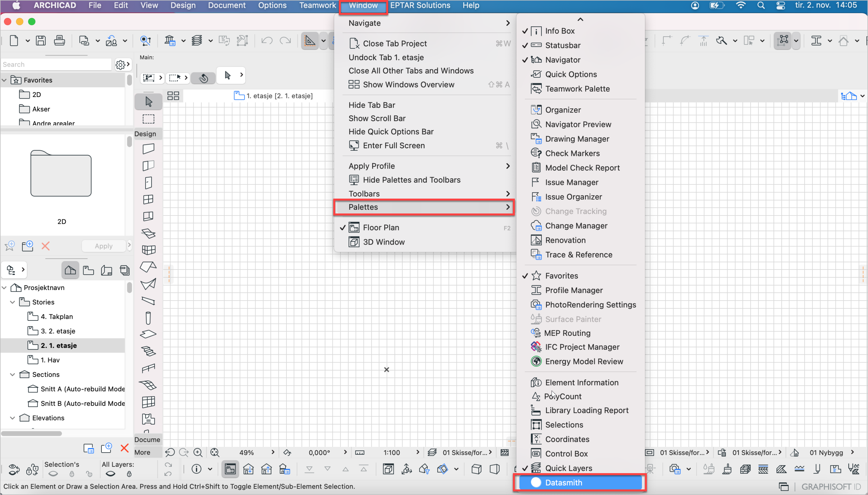Click the Favorites Search field
868x495 pixels.
pyautogui.click(x=56, y=65)
